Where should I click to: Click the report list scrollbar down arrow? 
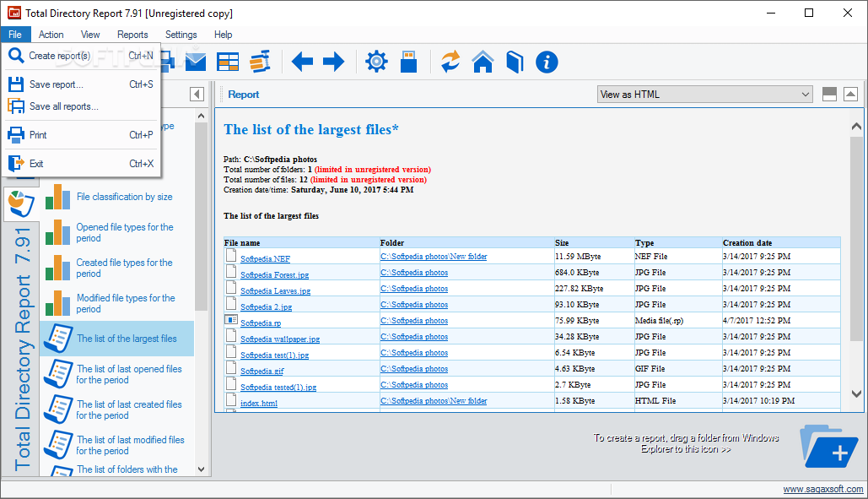(x=201, y=469)
